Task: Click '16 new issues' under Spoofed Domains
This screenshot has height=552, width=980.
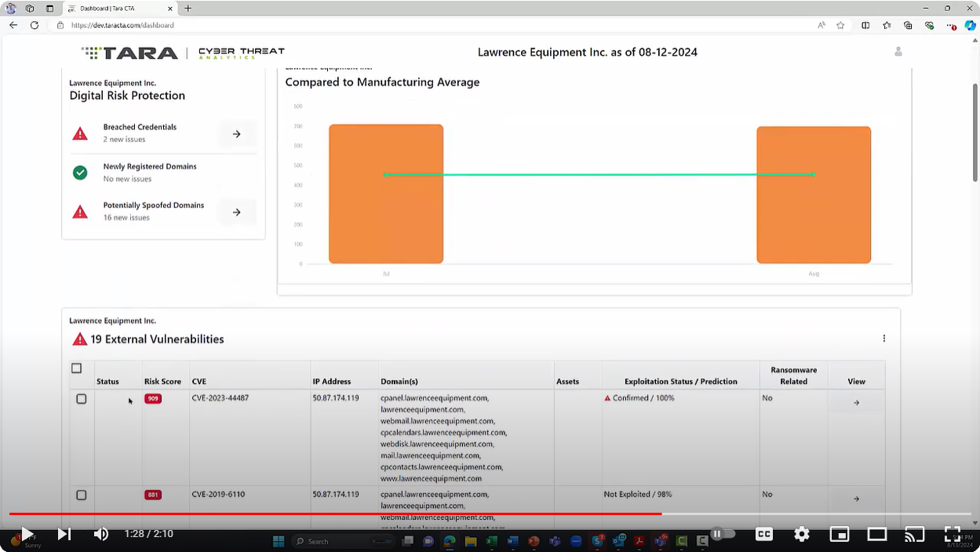Action: [126, 218]
